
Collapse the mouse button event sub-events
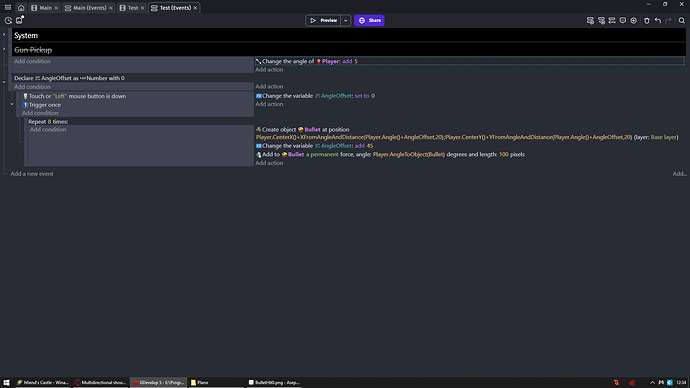click(12, 105)
